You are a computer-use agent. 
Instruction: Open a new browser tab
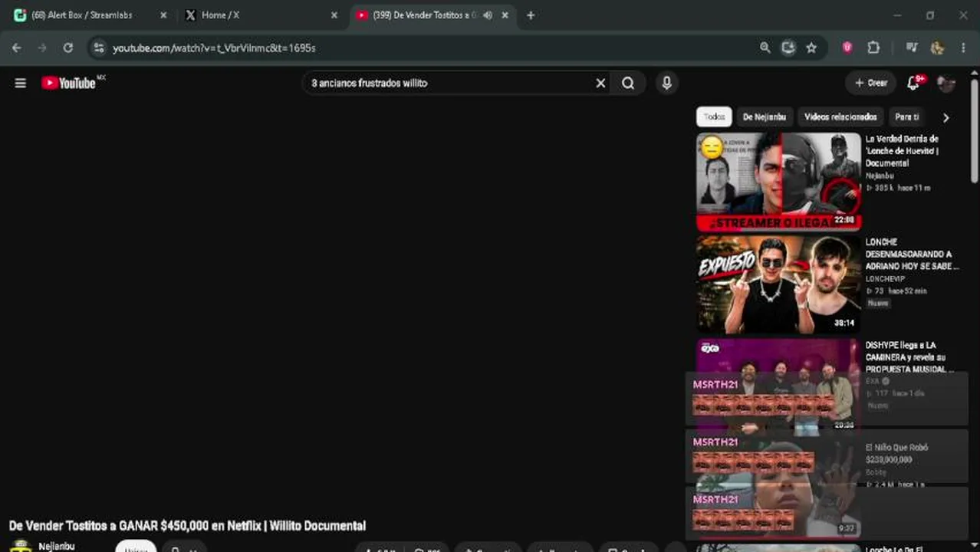coord(531,15)
